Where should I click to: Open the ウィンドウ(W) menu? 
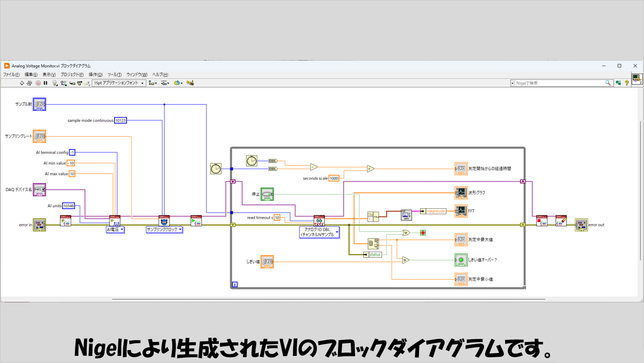[x=137, y=75]
